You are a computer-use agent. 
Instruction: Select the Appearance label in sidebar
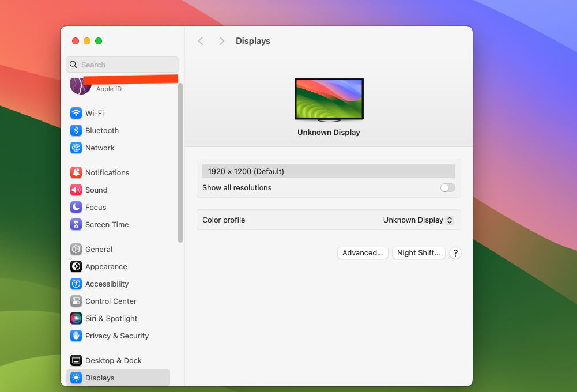(x=106, y=266)
